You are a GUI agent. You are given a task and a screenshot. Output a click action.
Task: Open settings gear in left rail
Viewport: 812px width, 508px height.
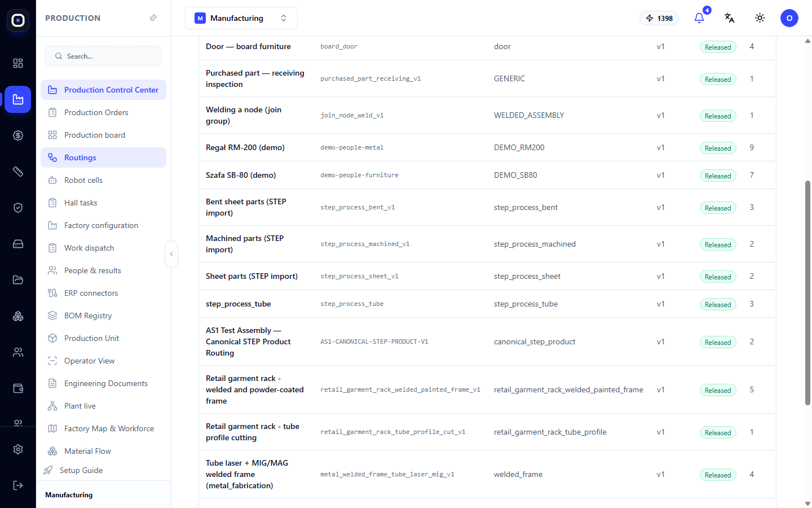(18, 449)
